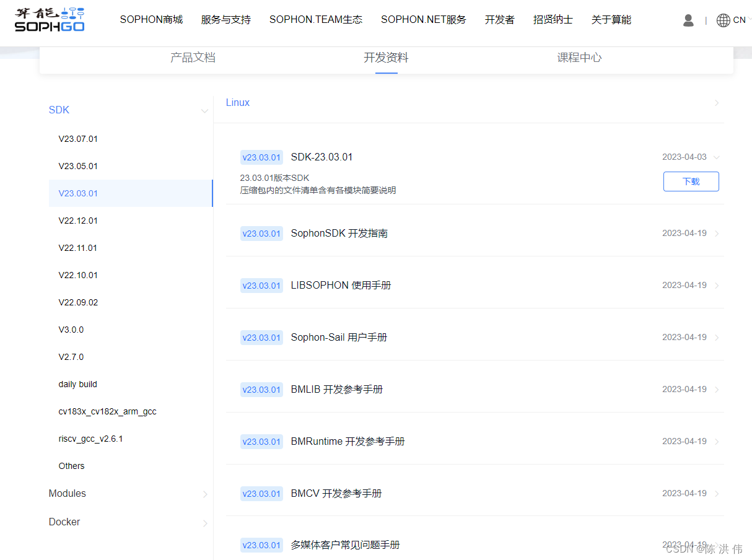Switch to 产品文档 tab

(x=193, y=57)
